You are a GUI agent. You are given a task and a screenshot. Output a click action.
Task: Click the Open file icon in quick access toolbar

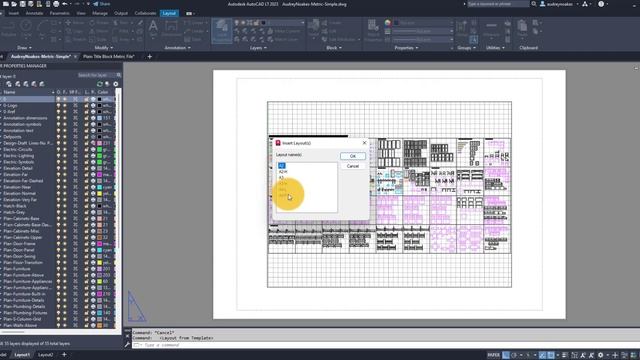tap(14, 4)
